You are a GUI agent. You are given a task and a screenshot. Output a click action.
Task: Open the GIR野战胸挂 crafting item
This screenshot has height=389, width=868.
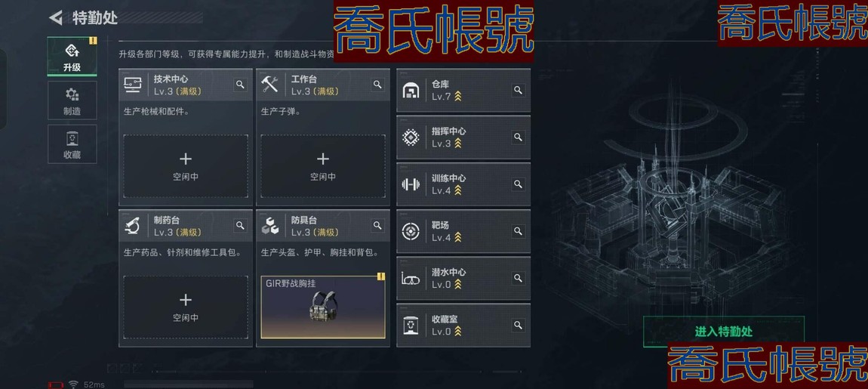(323, 307)
